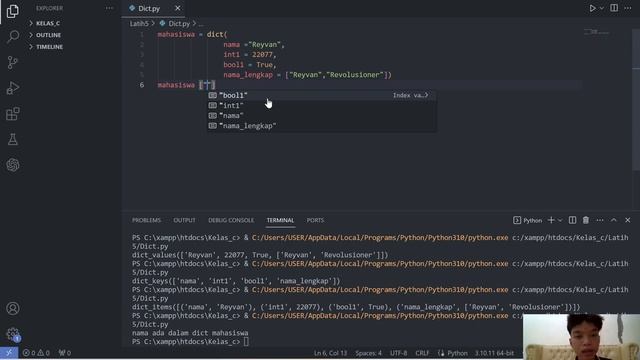Click CRLF end of line item
The image size is (640, 360).
pyautogui.click(x=422, y=353)
